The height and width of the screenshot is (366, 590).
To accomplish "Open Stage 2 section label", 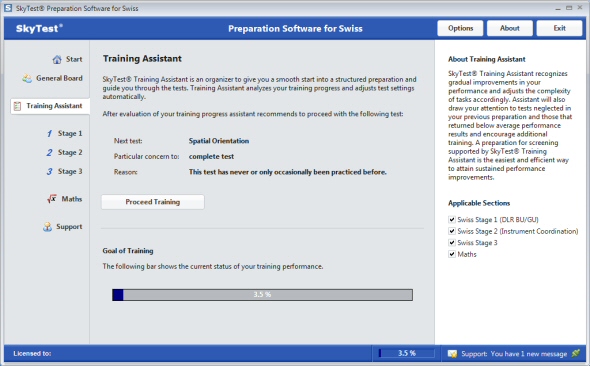I will click(70, 152).
